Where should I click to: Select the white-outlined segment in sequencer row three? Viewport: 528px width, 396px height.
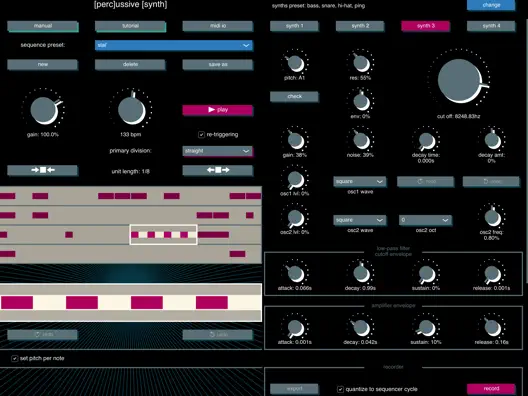pos(163,235)
